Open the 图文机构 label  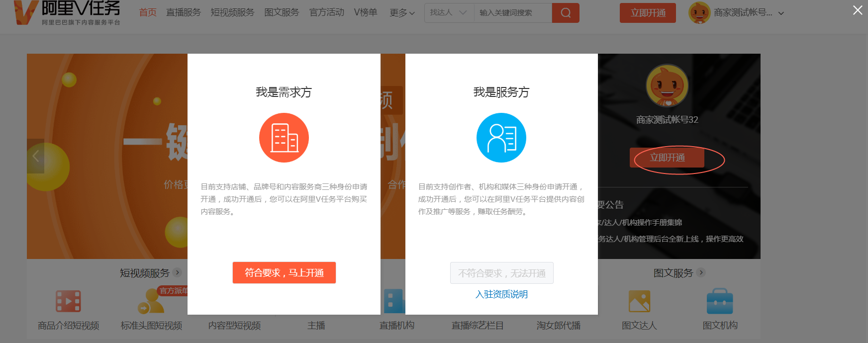pyautogui.click(x=720, y=326)
